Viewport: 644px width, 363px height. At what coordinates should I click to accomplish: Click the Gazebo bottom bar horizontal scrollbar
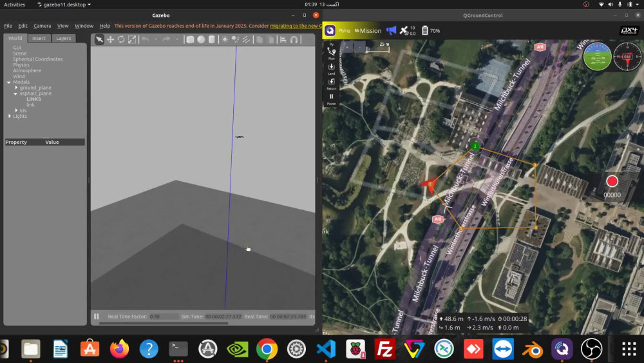click(x=164, y=323)
